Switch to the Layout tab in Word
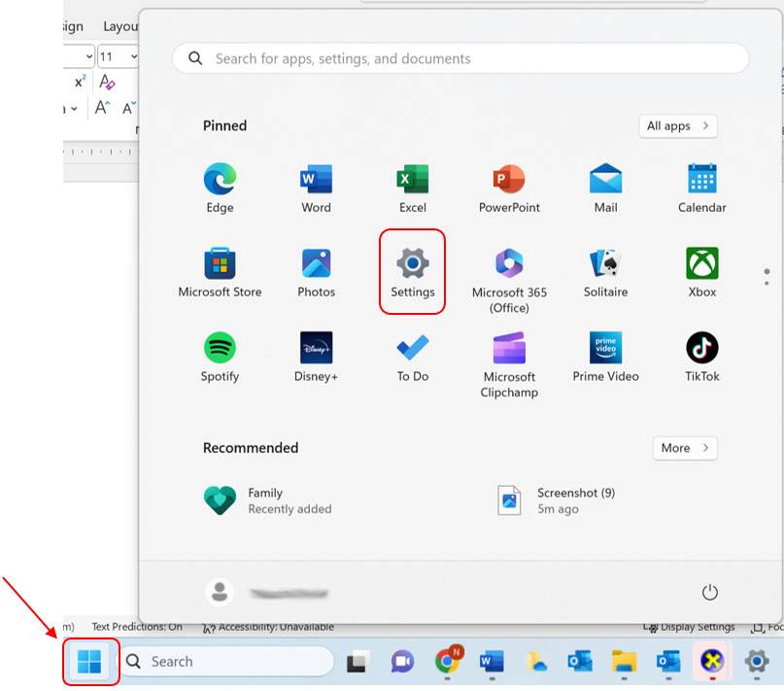 (x=120, y=26)
